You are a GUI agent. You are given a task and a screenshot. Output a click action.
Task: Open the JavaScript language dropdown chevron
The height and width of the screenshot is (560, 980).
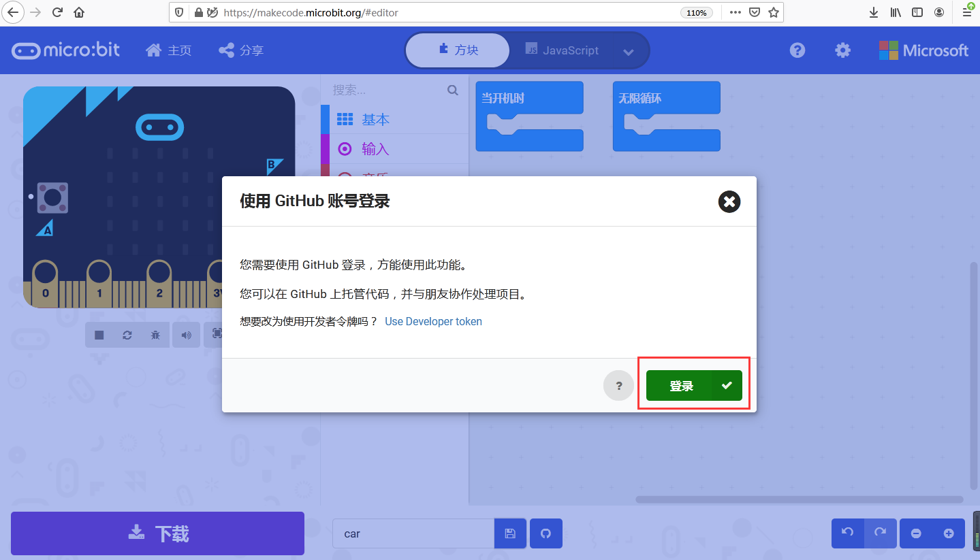click(x=628, y=50)
